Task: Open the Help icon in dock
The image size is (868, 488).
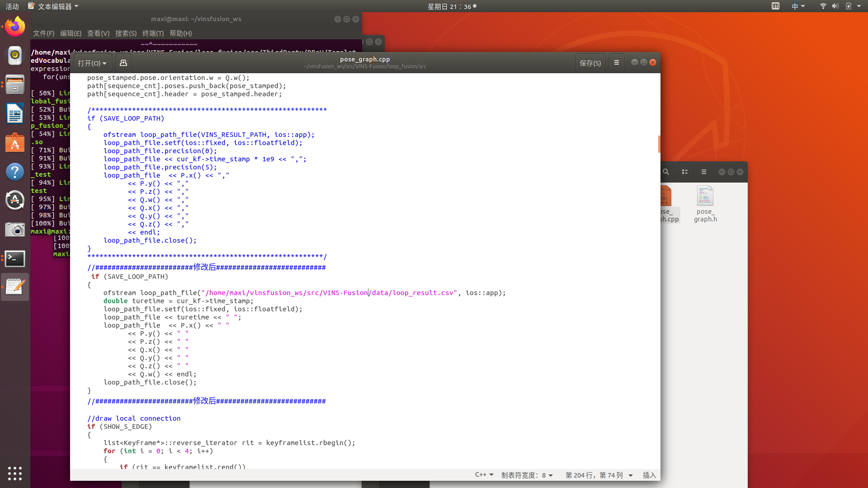Action: 15,172
